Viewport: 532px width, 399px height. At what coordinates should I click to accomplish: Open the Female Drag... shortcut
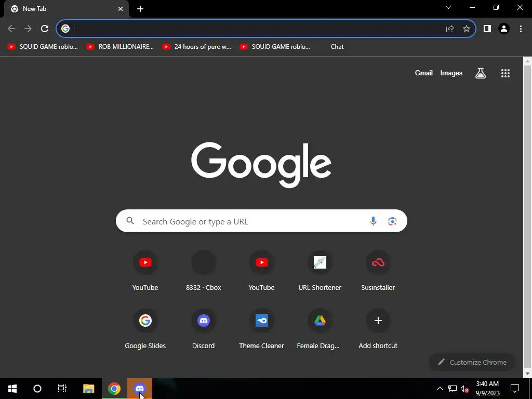point(320,329)
